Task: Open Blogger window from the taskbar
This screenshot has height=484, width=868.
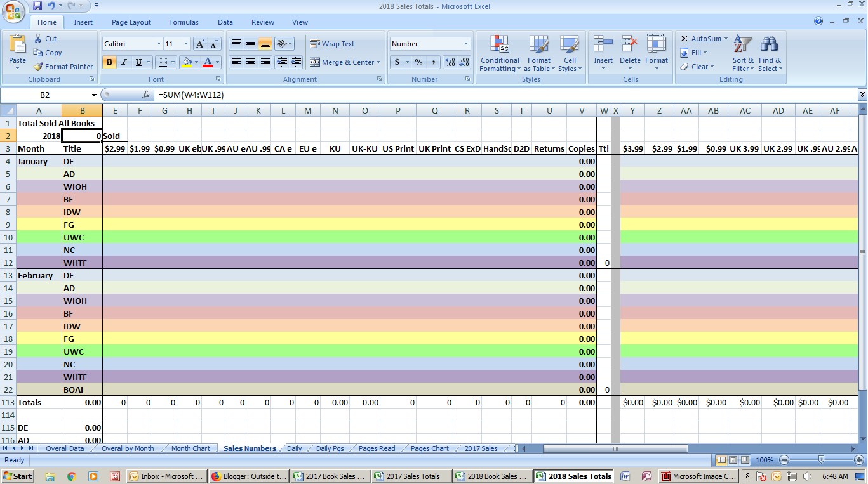Action: tap(248, 476)
